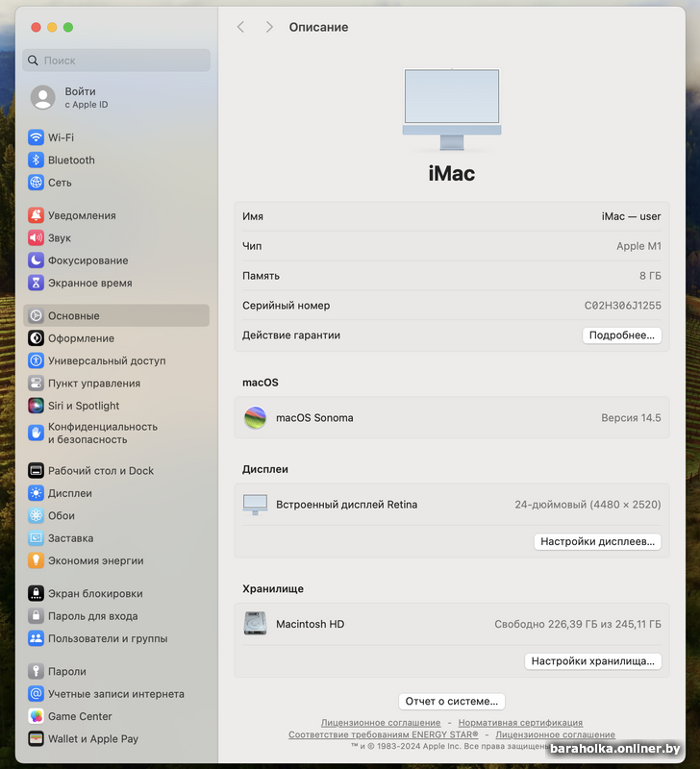
Task: Open Bluetooth settings icon
Action: point(36,160)
